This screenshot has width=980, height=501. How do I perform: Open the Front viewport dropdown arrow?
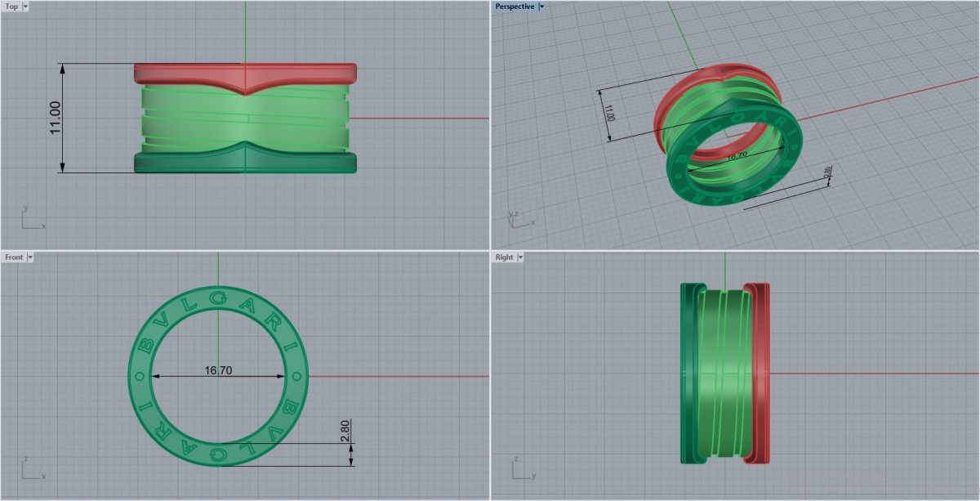(x=30, y=257)
